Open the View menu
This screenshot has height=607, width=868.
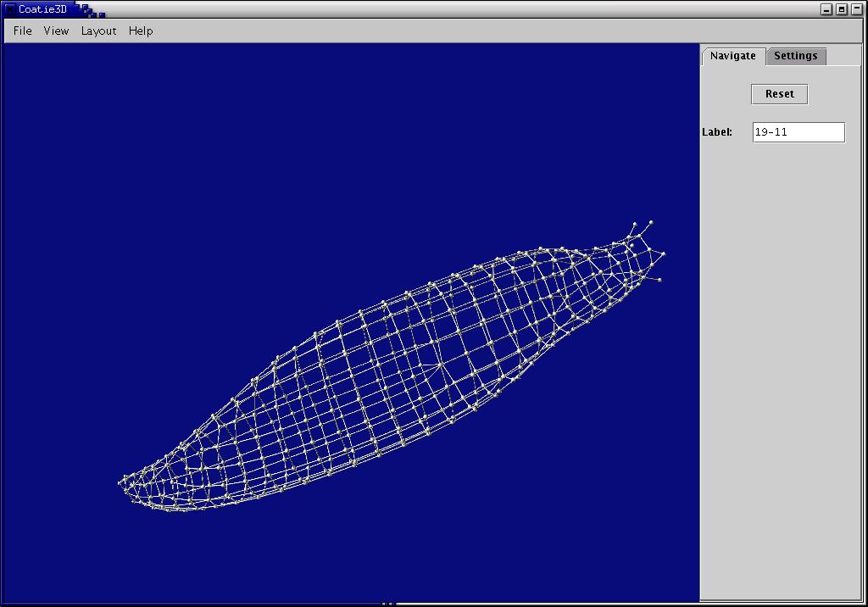point(56,31)
